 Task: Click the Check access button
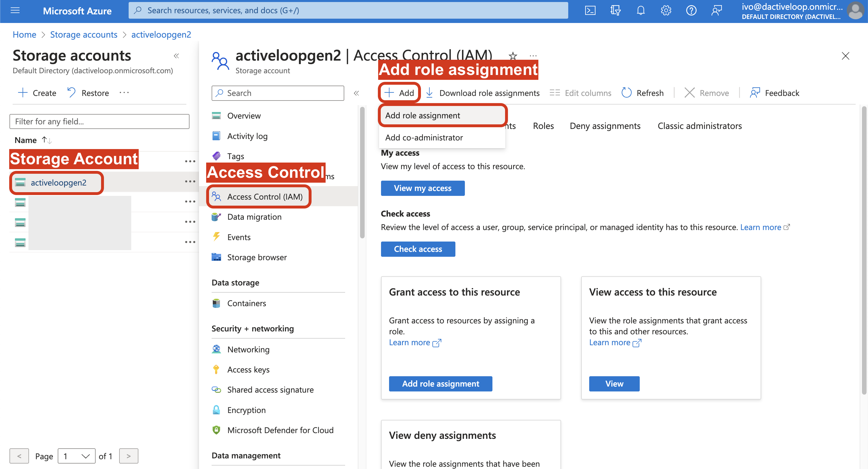pyautogui.click(x=418, y=249)
